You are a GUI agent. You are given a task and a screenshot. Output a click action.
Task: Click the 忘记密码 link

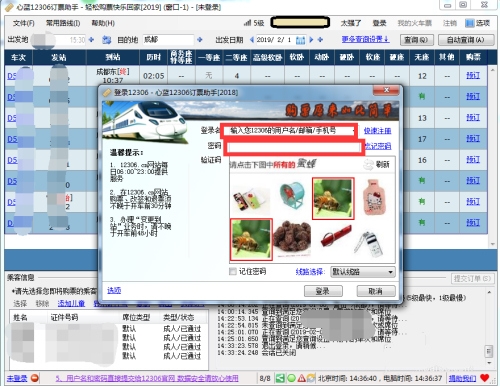coord(378,146)
